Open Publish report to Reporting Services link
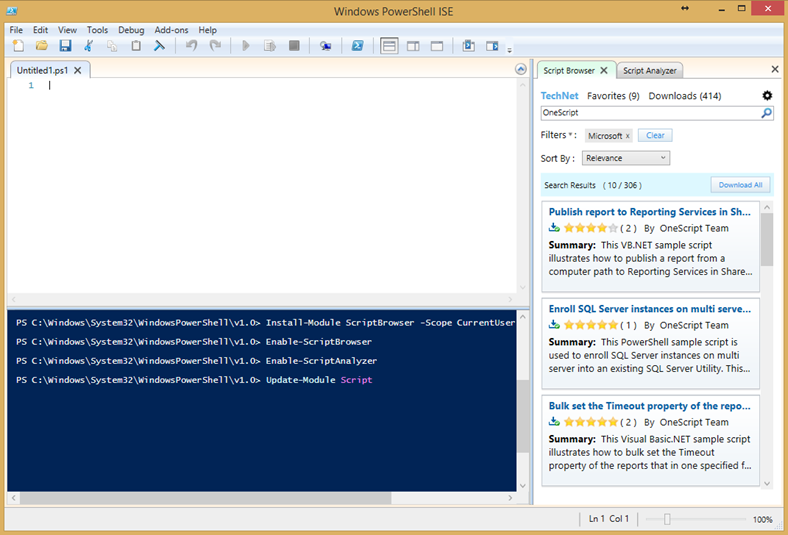Viewport: 788px width, 535px height. (649, 211)
